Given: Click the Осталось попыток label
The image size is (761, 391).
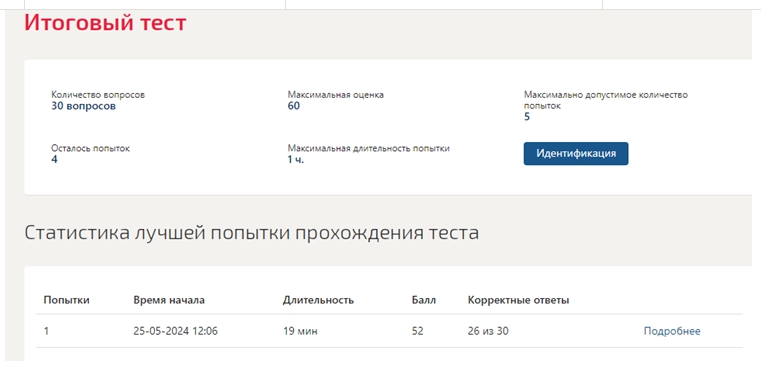Looking at the screenshot, I should (x=90, y=148).
